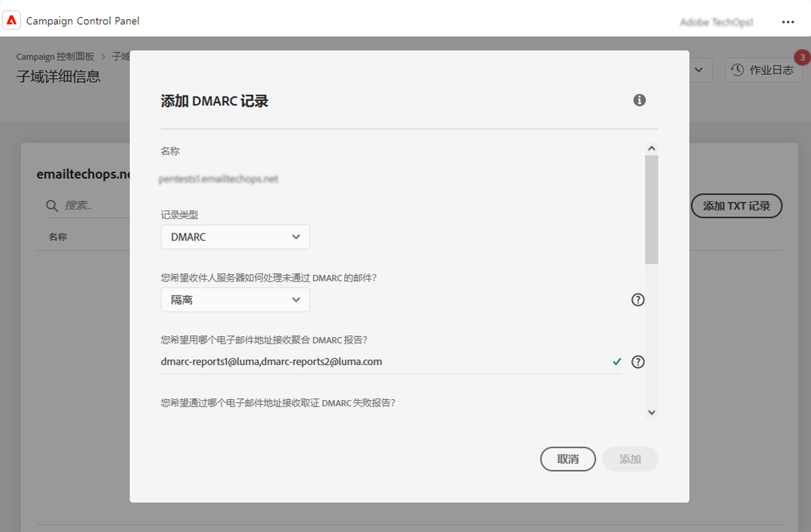Click the red notification badge showing 3
811x532 pixels.
point(802,58)
